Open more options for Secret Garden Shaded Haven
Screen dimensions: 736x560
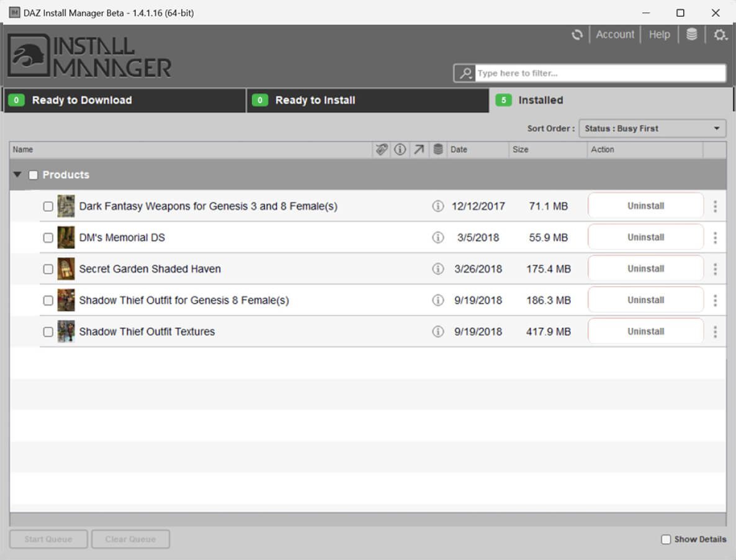point(715,269)
